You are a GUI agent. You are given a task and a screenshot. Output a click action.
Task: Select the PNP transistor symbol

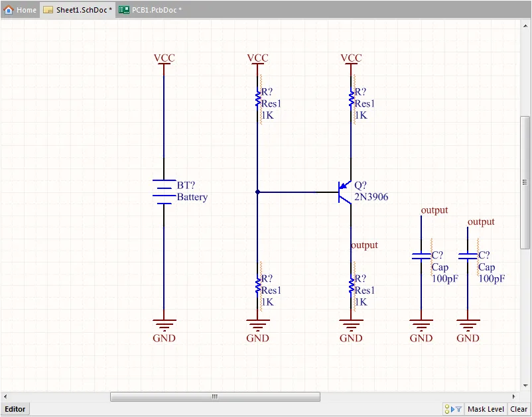coord(345,192)
